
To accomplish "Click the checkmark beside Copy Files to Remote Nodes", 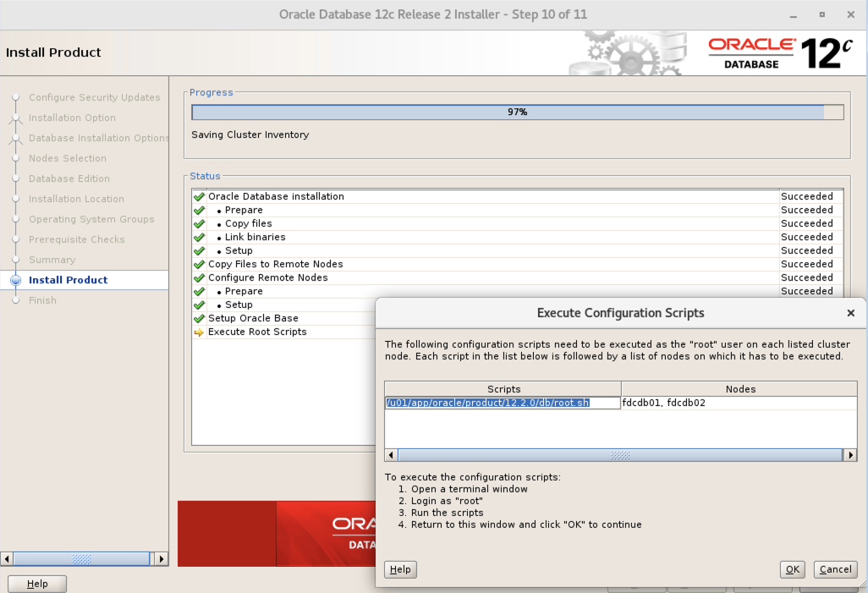I will click(200, 264).
